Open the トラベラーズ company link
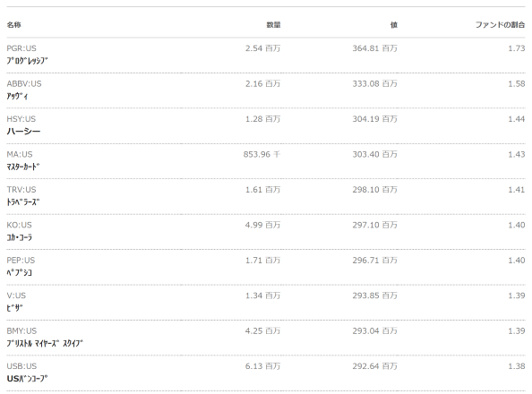 pyautogui.click(x=23, y=202)
